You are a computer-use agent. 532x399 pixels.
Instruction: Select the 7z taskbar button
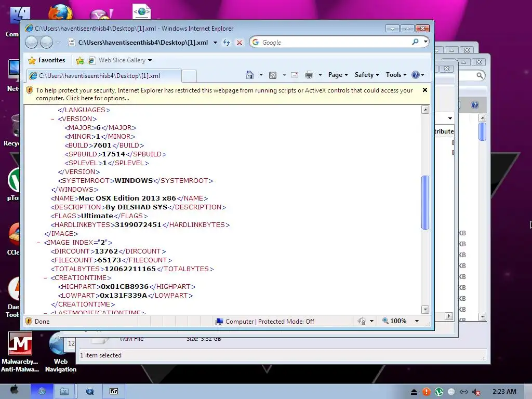tap(114, 392)
